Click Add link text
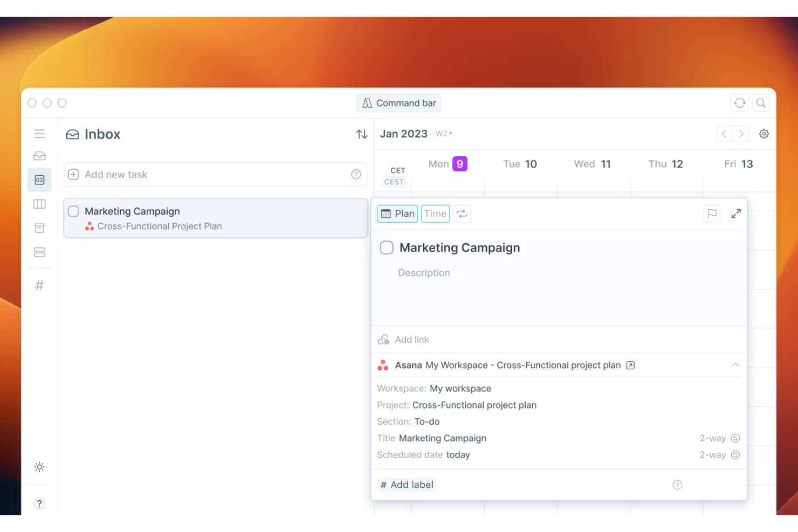 tap(412, 340)
